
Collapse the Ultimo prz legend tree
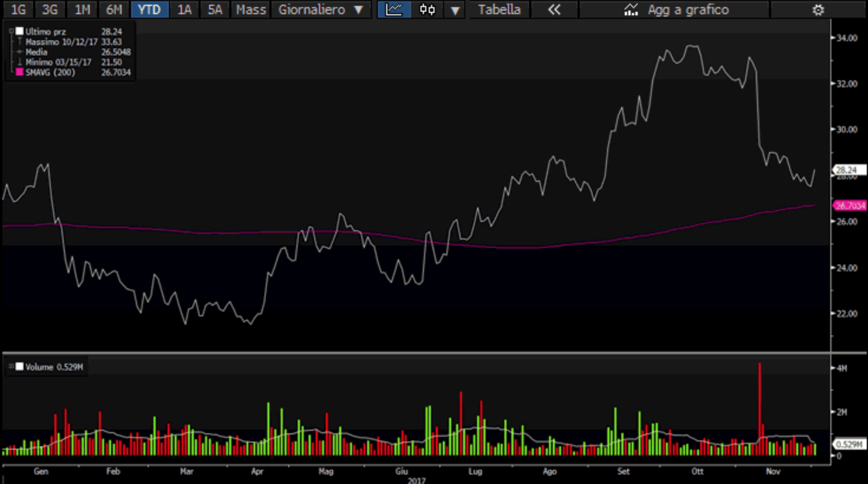(x=11, y=31)
